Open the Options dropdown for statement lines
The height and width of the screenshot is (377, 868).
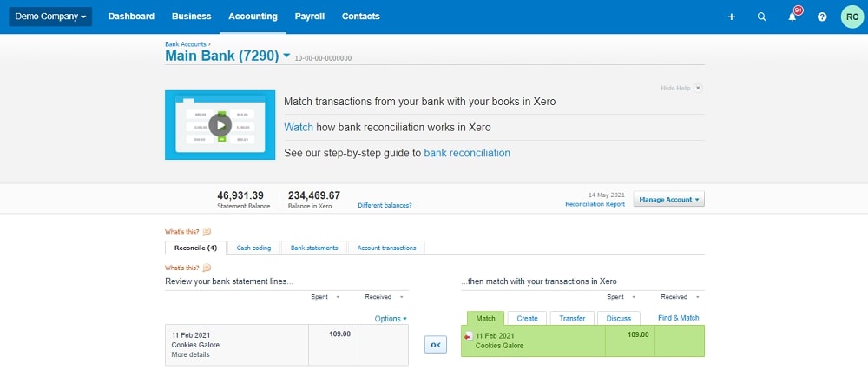[391, 319]
